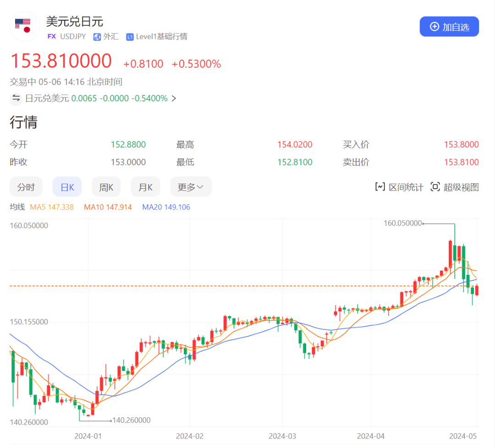Expand 日元兑美元 details via right chevron
This screenshot has height=448, width=495.
pos(174,98)
